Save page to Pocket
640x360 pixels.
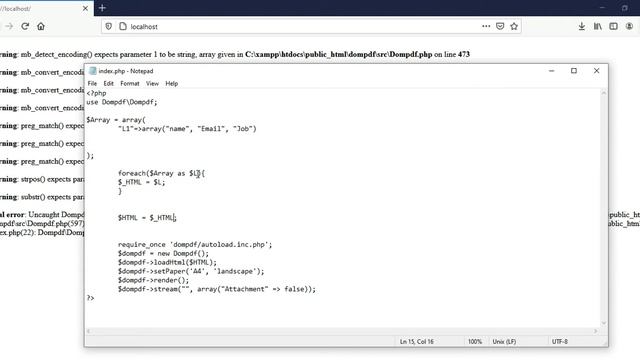[500, 26]
